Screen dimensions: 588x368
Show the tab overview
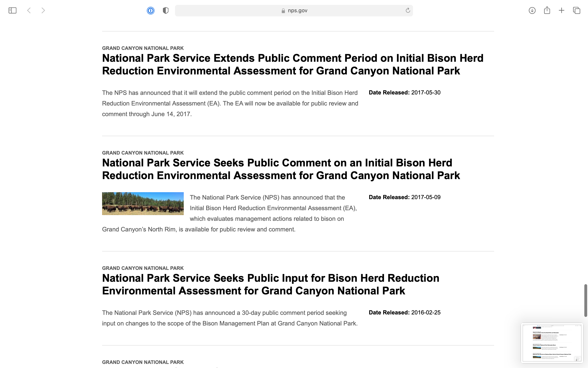point(577,10)
